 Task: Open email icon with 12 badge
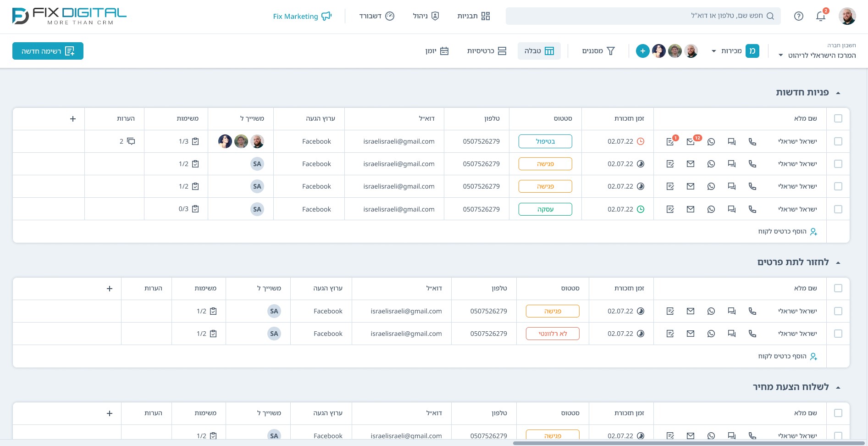click(691, 141)
